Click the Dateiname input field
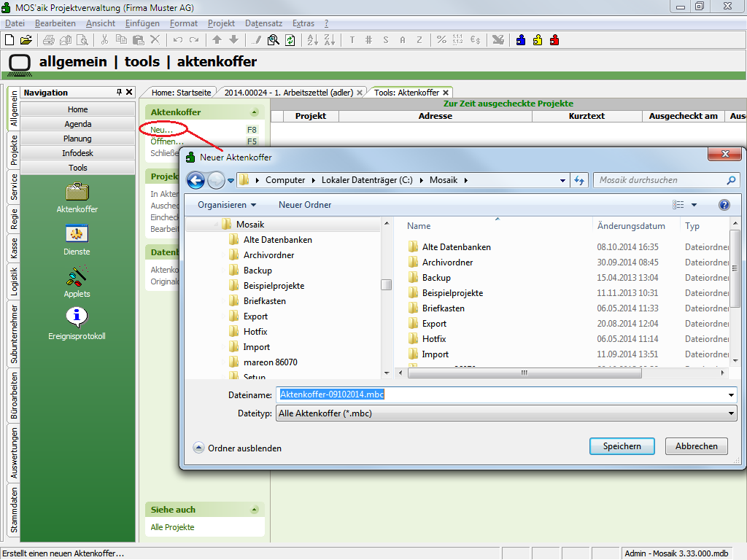This screenshot has height=560, width=747. click(502, 394)
